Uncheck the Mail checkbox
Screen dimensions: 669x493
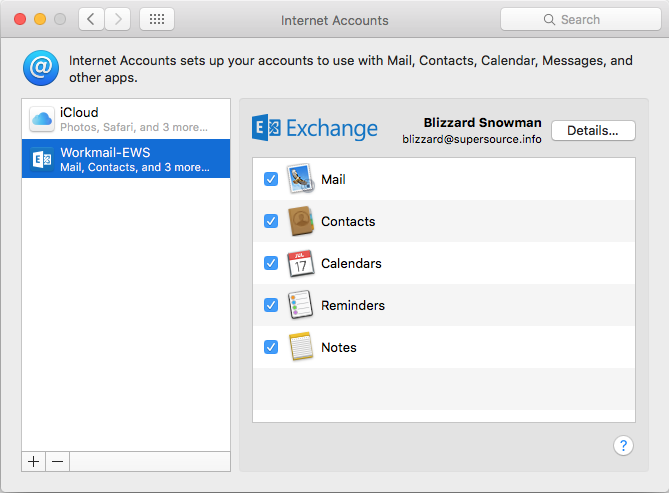(270, 180)
